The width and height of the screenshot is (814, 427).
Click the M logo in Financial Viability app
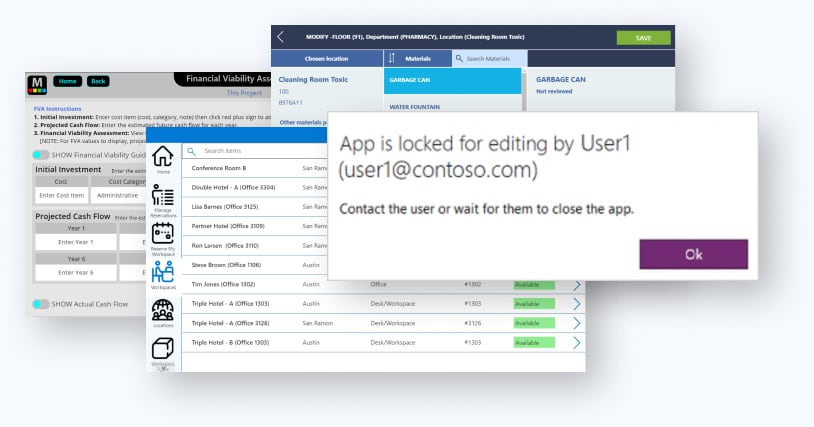click(x=37, y=85)
